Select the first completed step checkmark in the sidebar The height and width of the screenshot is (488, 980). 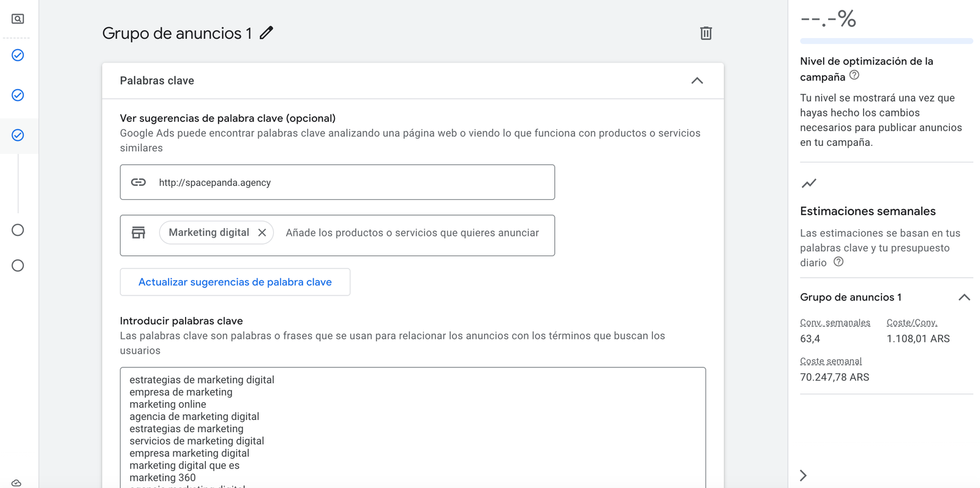[18, 55]
